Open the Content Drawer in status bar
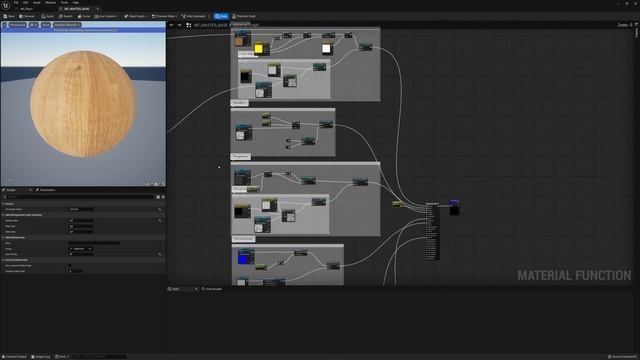The image size is (640, 360). coord(15,357)
